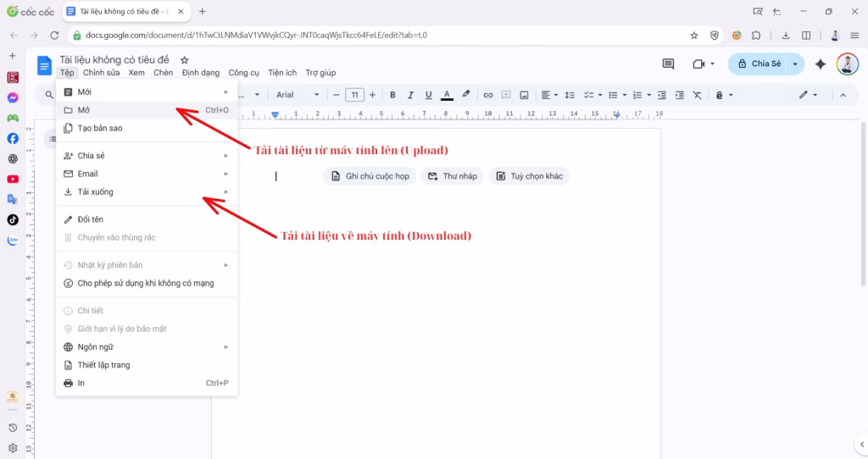Open line spacing options
868x459 pixels.
(570, 95)
